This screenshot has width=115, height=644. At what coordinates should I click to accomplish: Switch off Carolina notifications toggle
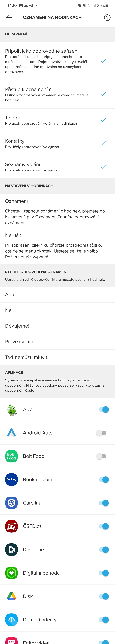[103, 503]
